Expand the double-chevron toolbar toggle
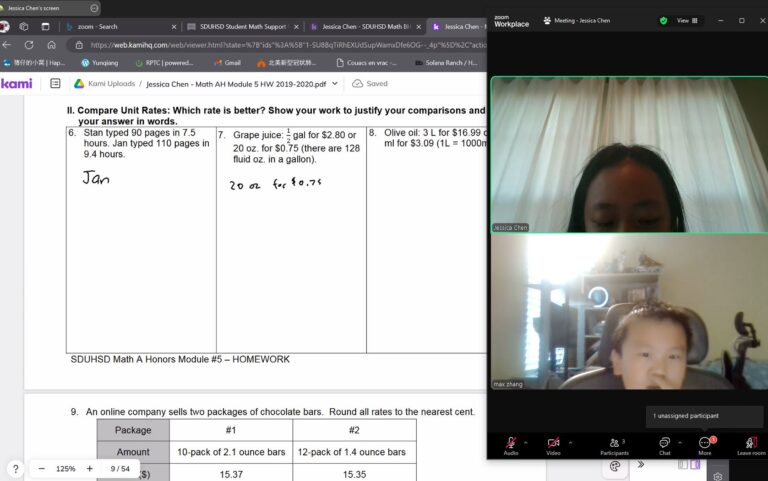Viewport: 768px width, 481px height. [x=641, y=464]
